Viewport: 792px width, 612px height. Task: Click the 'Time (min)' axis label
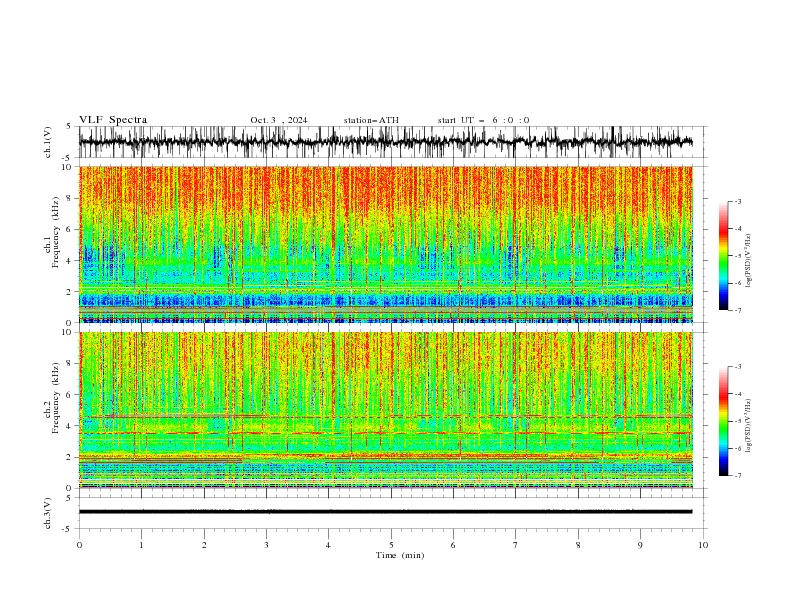[400, 555]
